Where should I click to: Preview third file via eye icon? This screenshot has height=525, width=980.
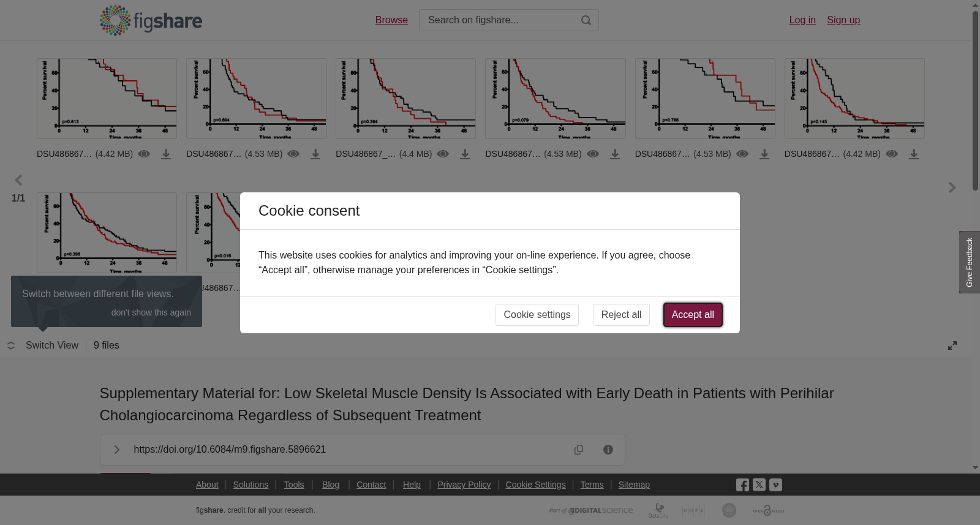[x=443, y=154]
